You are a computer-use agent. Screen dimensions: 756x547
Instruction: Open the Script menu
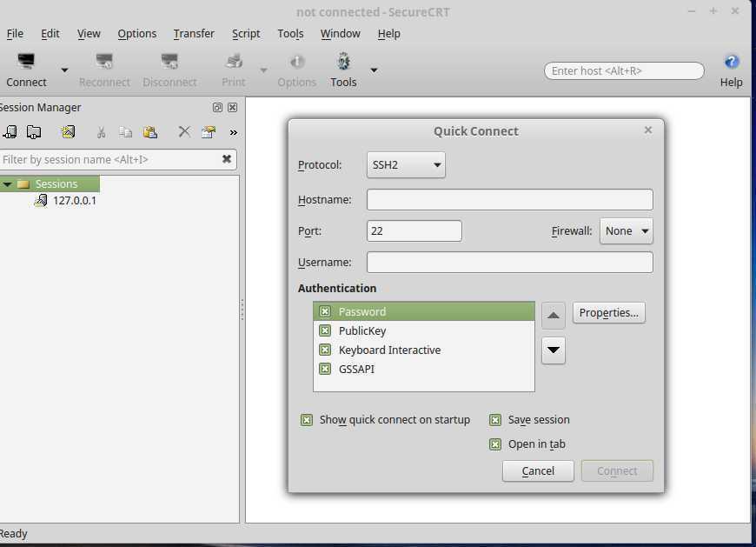[x=246, y=34]
